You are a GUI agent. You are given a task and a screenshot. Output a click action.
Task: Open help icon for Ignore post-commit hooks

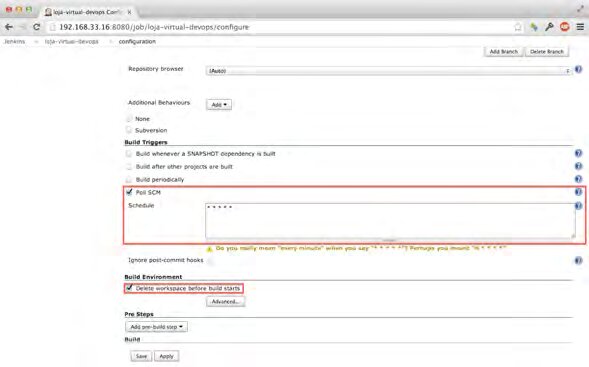click(x=578, y=260)
